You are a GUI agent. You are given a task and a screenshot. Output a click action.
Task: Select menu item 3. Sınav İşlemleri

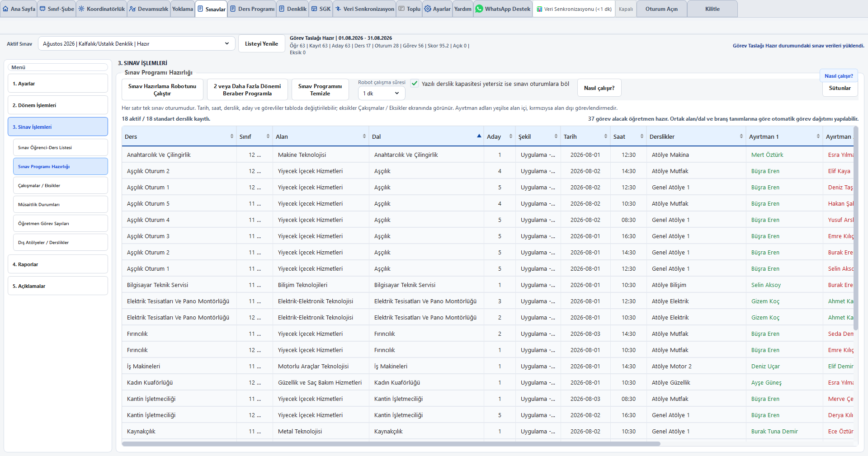click(58, 127)
